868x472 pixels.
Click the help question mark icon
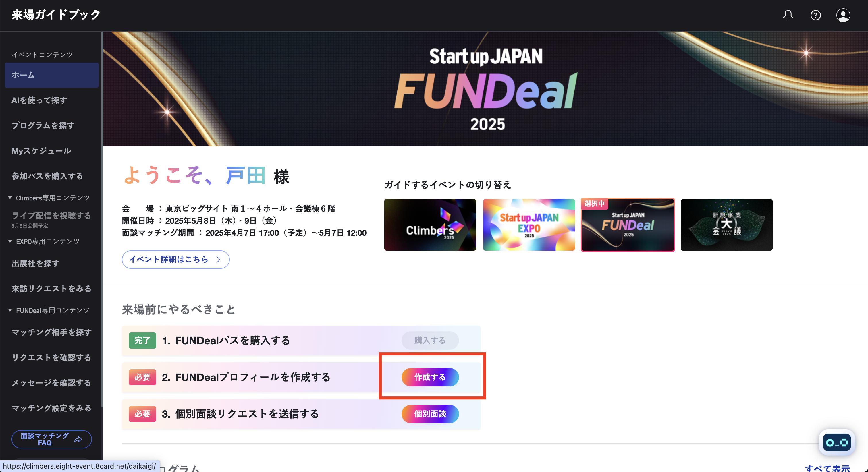[x=815, y=15]
